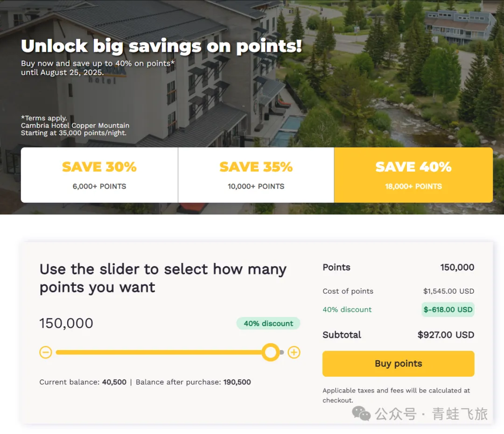
Task: Click the minus icon to decrease points
Action: coord(46,352)
